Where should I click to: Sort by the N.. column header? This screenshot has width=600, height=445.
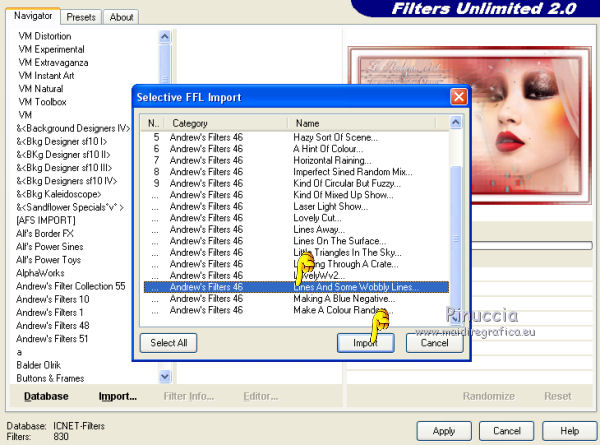click(x=153, y=123)
